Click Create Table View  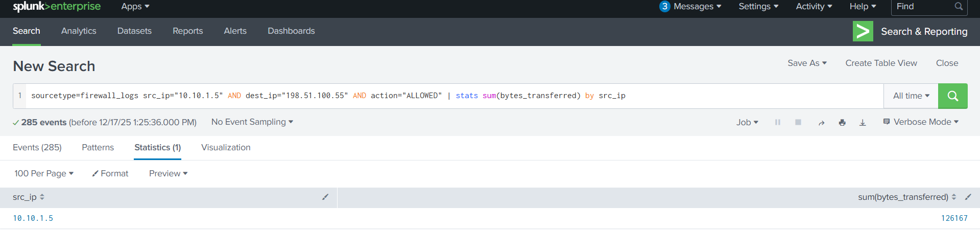(881, 63)
